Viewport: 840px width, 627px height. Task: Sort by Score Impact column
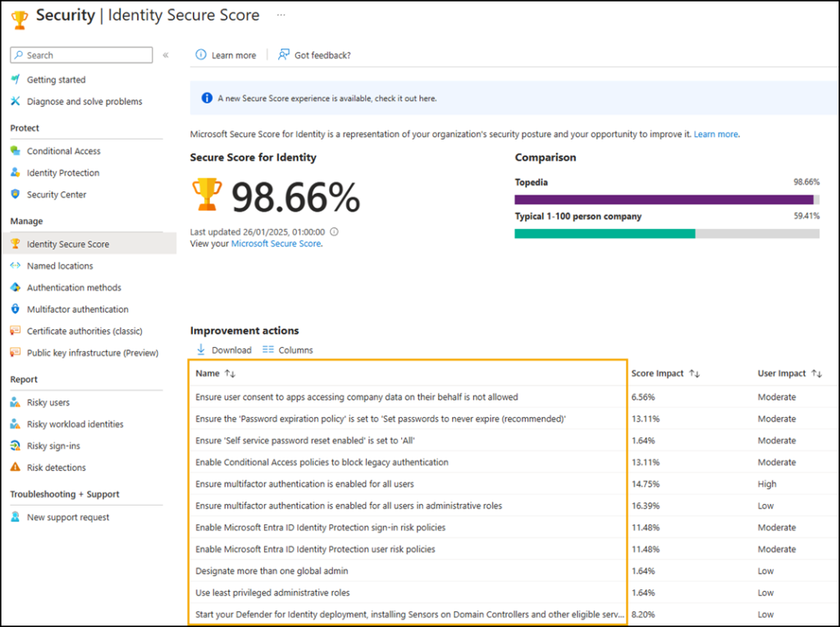coord(696,373)
